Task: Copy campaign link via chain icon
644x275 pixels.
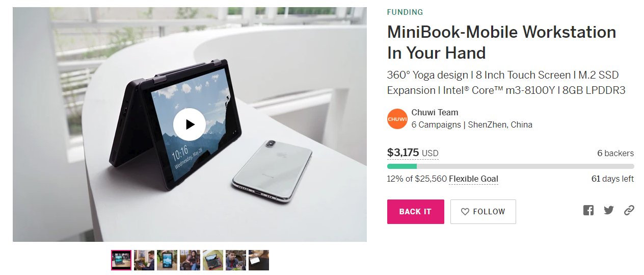Action: click(629, 210)
